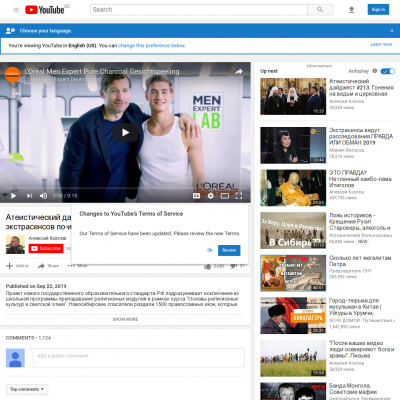Image resolution: width=400 pixels, height=400 pixels.
Task: Expand description with SHOW MORE
Action: [x=125, y=319]
